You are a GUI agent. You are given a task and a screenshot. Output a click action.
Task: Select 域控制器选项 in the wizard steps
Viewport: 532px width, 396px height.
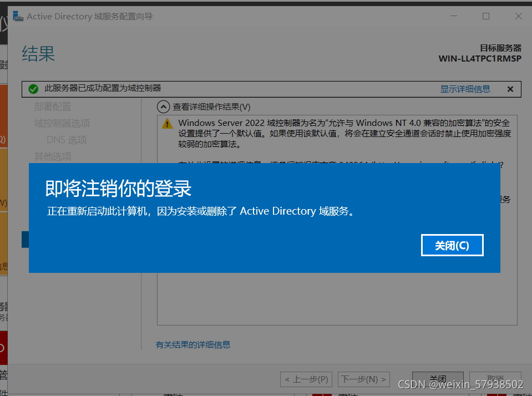coord(62,123)
